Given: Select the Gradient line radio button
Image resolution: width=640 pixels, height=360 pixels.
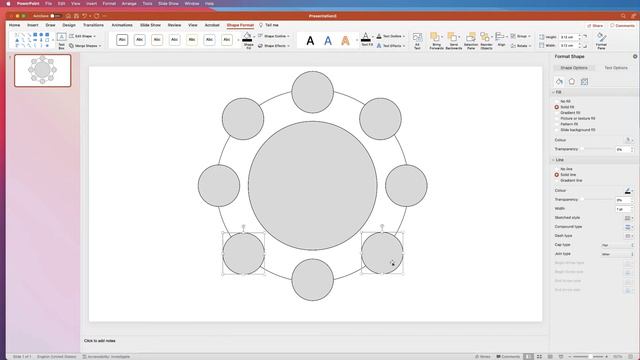Looking at the screenshot, I should tap(556, 180).
